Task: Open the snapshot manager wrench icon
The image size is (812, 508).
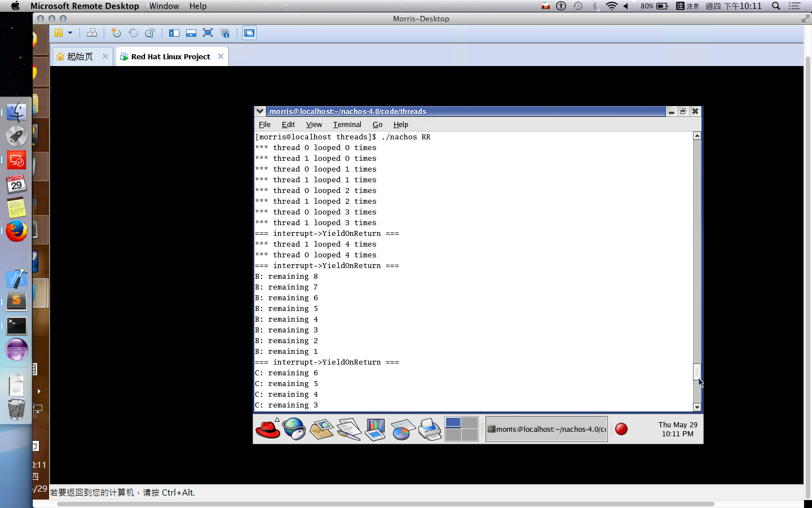Action: click(150, 33)
